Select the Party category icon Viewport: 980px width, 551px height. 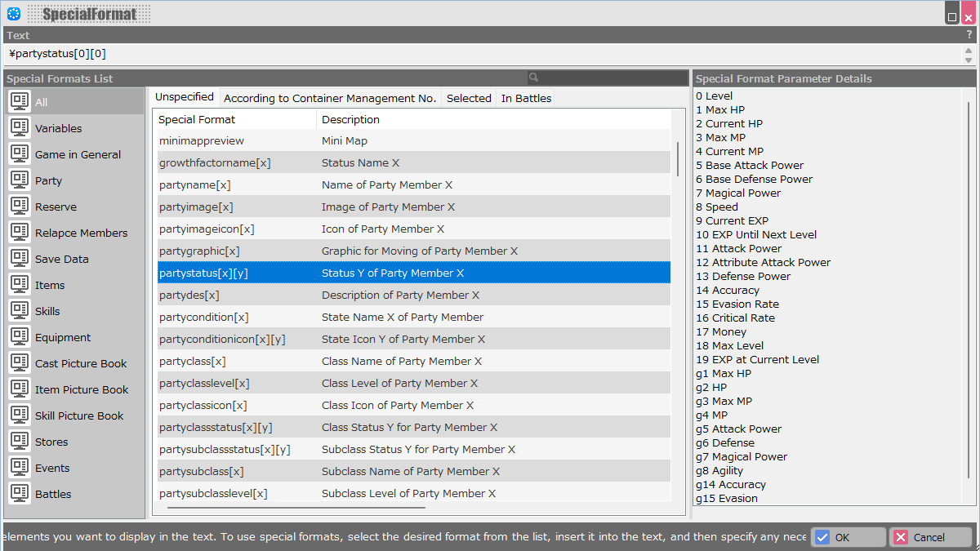click(20, 180)
